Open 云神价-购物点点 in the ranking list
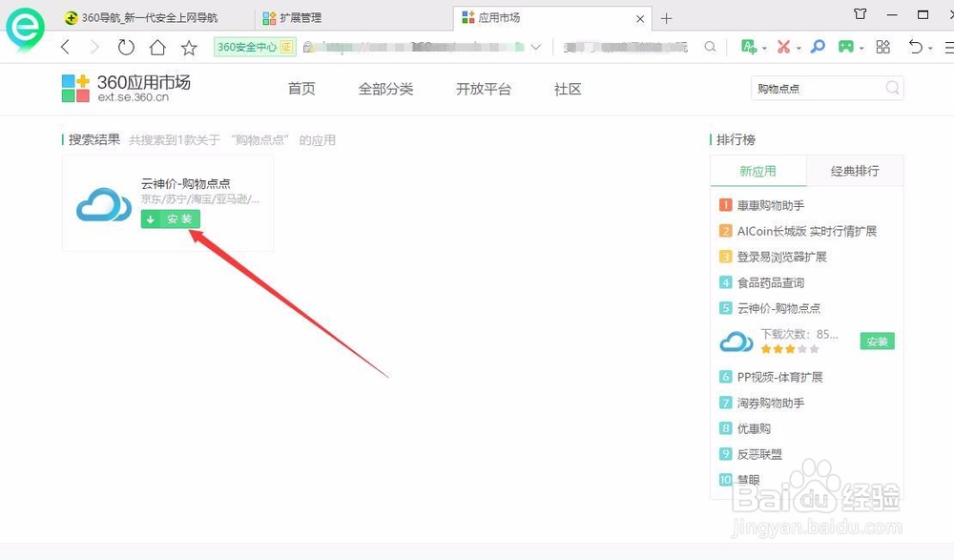 pos(778,308)
